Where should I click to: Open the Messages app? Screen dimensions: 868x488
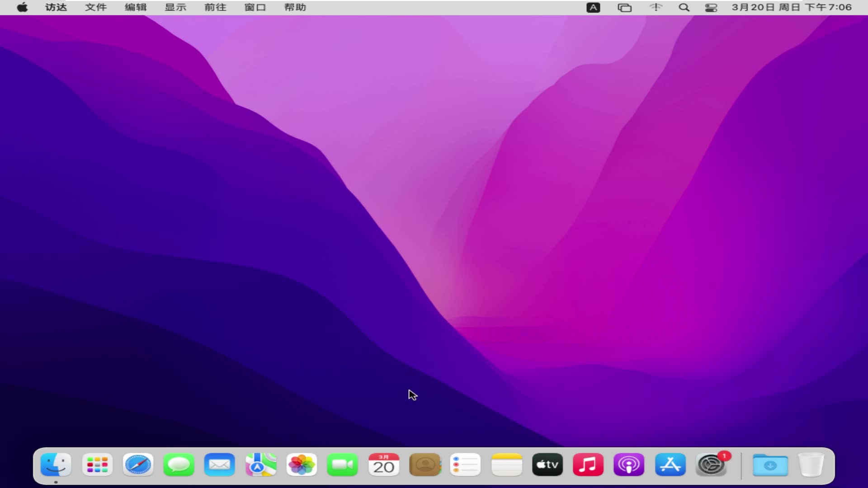point(179,465)
